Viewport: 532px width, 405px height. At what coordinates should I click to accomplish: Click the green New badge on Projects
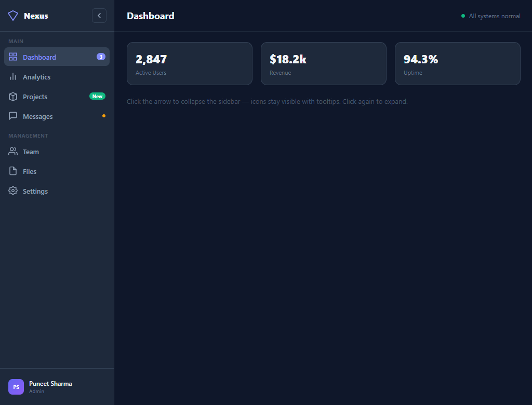point(97,97)
